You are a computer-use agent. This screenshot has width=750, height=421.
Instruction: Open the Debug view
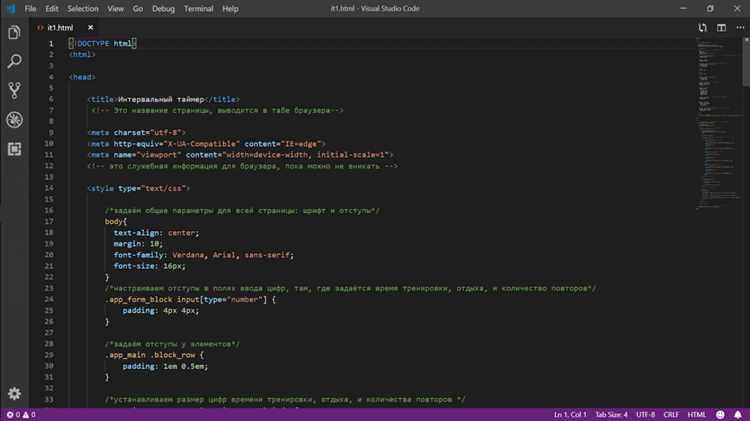coord(14,120)
